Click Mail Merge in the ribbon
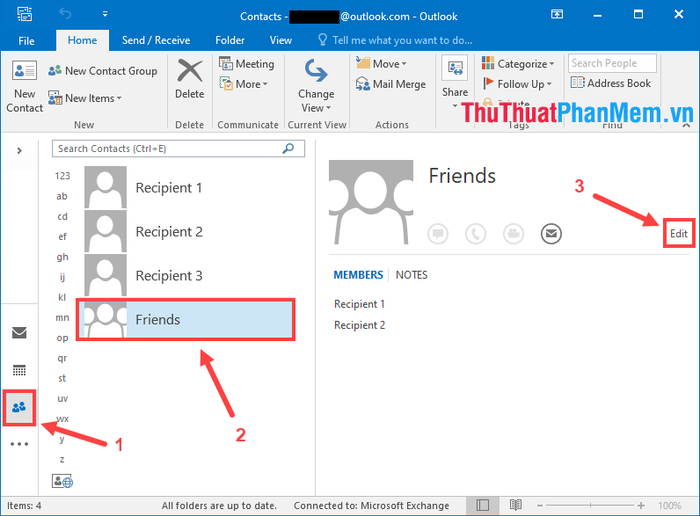Viewport: 700px width, 516px height. [x=391, y=85]
